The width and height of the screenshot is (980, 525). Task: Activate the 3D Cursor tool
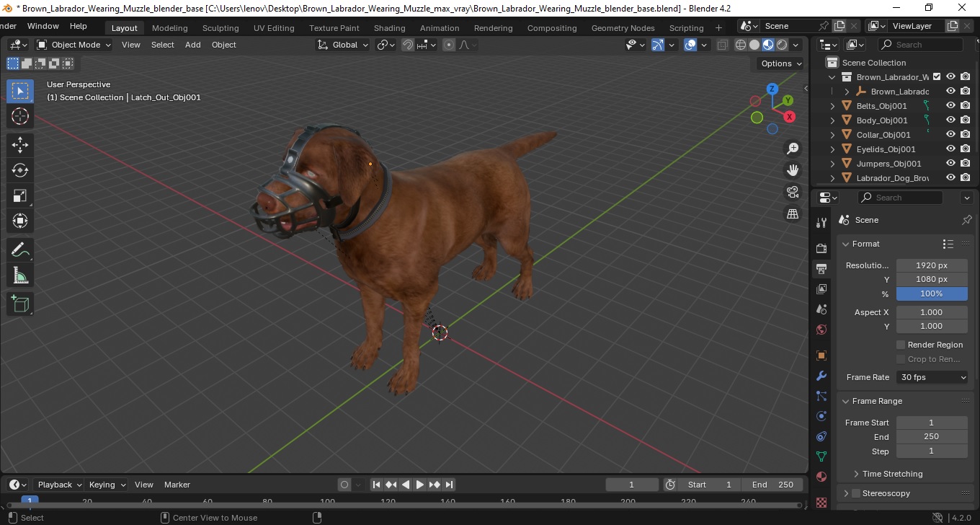(x=20, y=116)
